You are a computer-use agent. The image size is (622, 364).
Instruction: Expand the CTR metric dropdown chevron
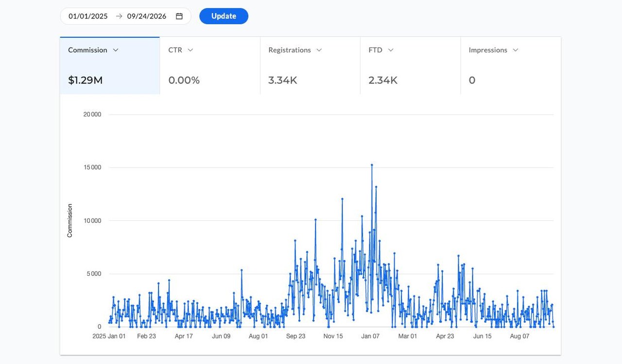[x=190, y=50]
